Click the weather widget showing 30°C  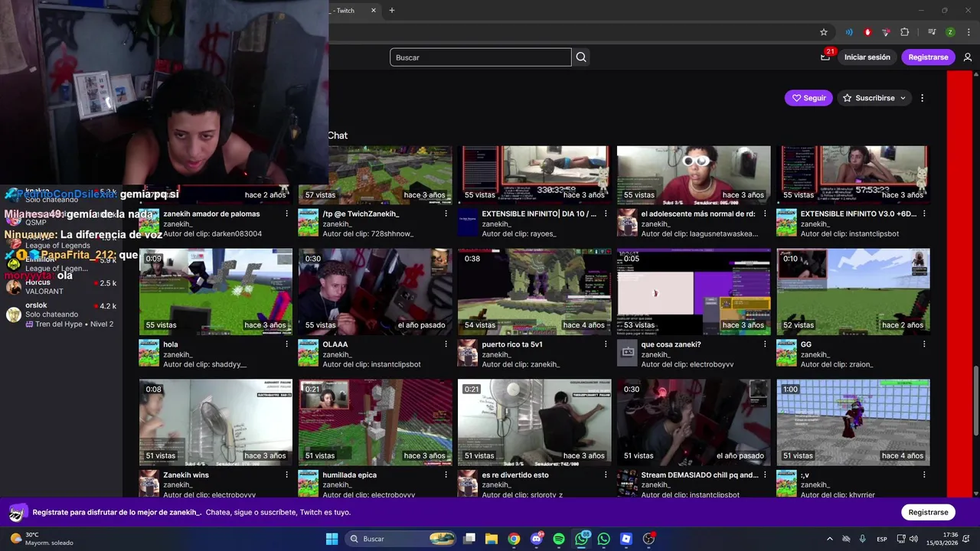tap(42, 539)
